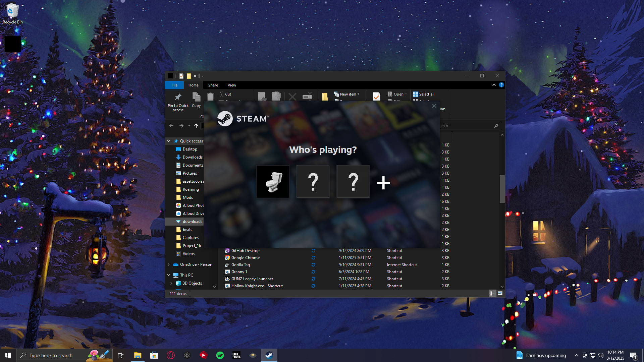This screenshot has height=362, width=644.
Task: Click the taskbar search box
Action: (x=64, y=355)
